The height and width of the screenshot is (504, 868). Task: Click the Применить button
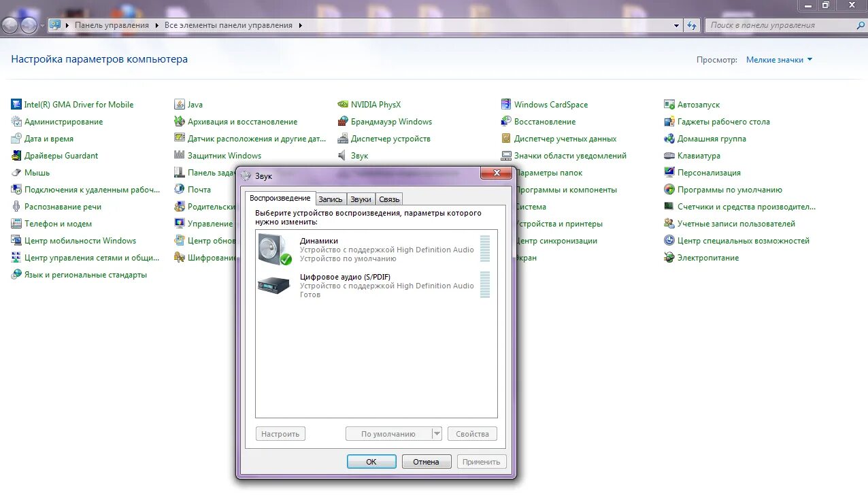pyautogui.click(x=482, y=461)
